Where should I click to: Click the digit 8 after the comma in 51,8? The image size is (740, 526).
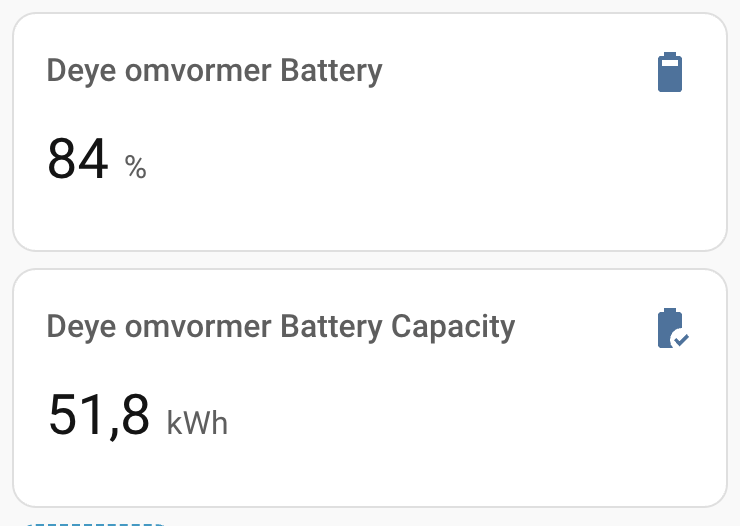[133, 416]
